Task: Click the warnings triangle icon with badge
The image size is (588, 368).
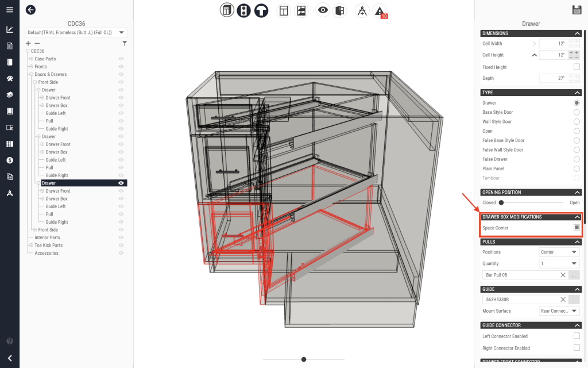Action: (380, 11)
